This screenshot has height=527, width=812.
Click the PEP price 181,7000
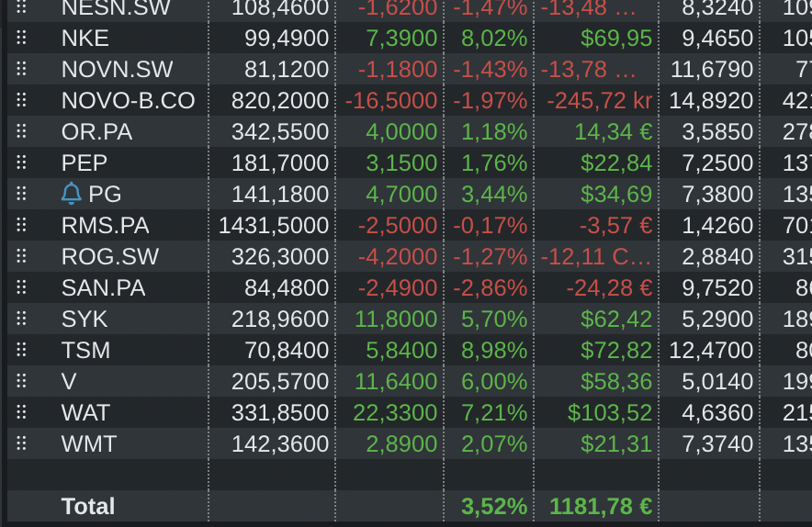pyautogui.click(x=280, y=163)
